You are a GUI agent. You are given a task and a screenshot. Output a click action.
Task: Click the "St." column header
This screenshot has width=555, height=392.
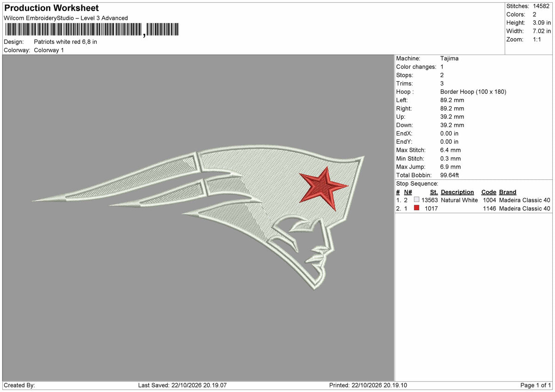(x=434, y=192)
